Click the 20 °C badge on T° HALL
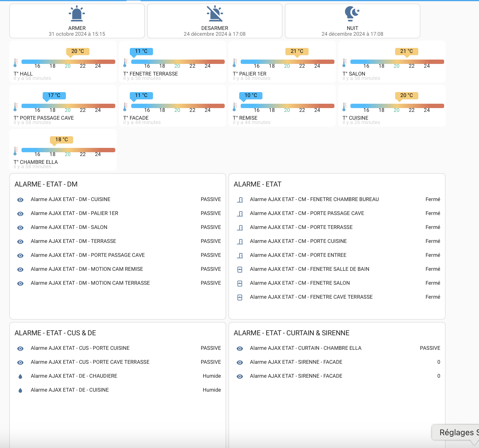The width and height of the screenshot is (479, 448). coord(78,51)
